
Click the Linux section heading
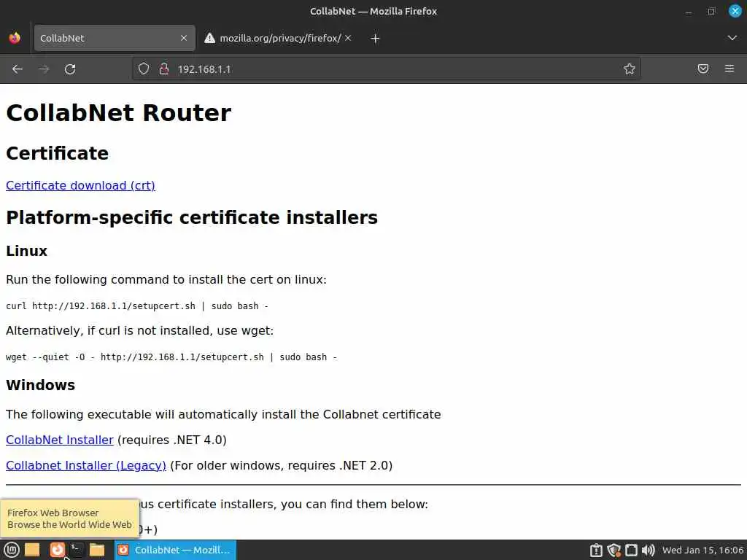point(27,251)
